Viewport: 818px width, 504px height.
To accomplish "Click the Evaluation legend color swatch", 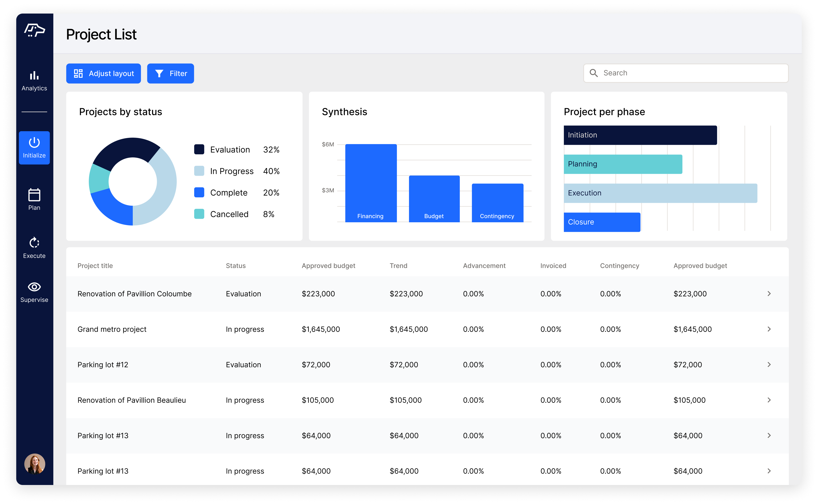I will (199, 149).
